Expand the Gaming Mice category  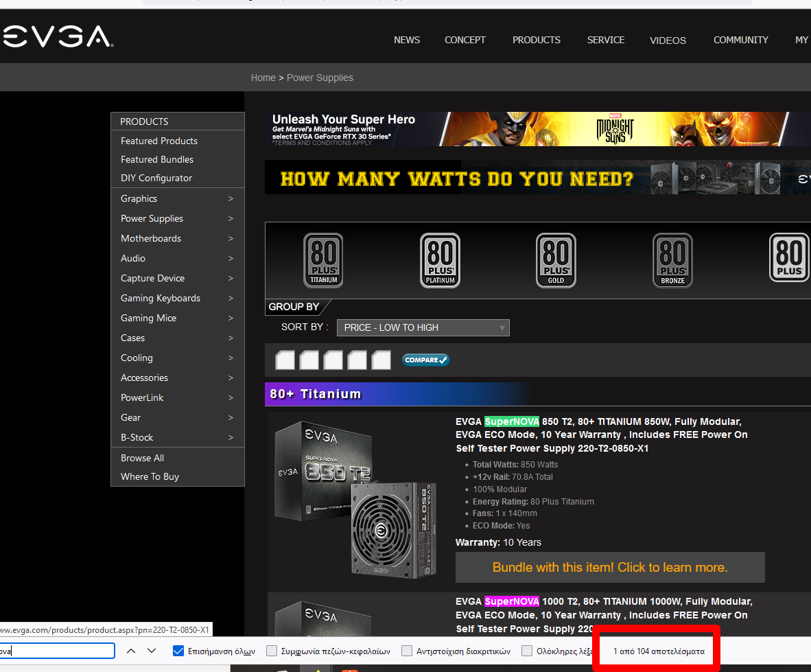tap(178, 318)
